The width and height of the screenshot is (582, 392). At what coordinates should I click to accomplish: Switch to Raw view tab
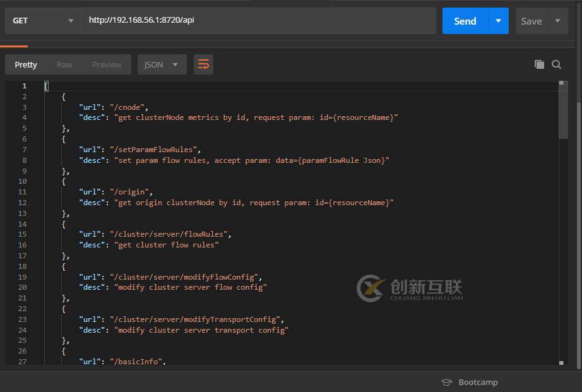[64, 64]
